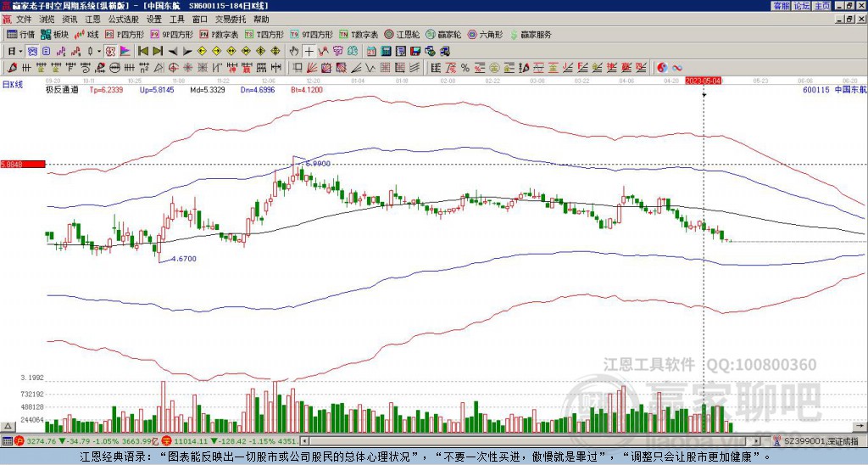
Task: Click the SZ399001 深证成指 status entry
Action: (x=820, y=441)
